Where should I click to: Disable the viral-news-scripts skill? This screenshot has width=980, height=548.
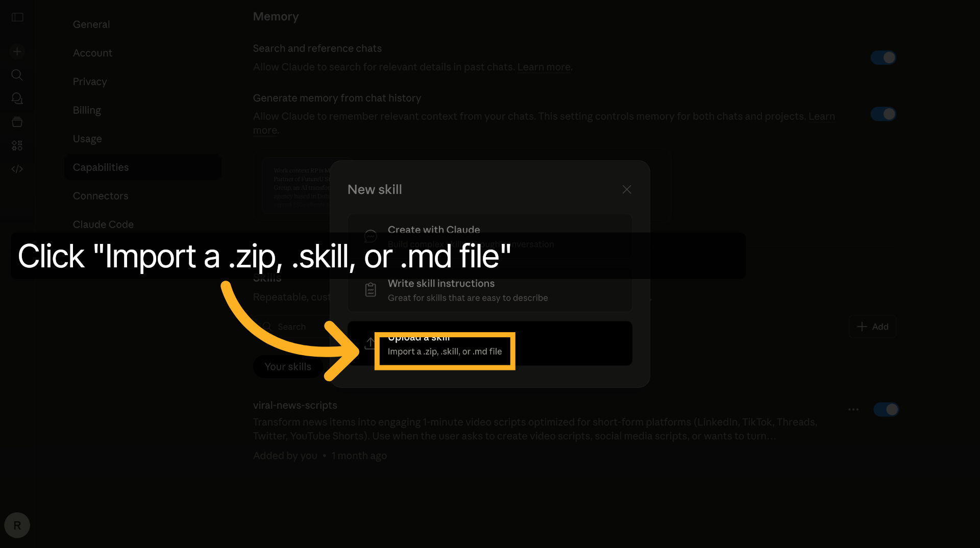pyautogui.click(x=886, y=409)
